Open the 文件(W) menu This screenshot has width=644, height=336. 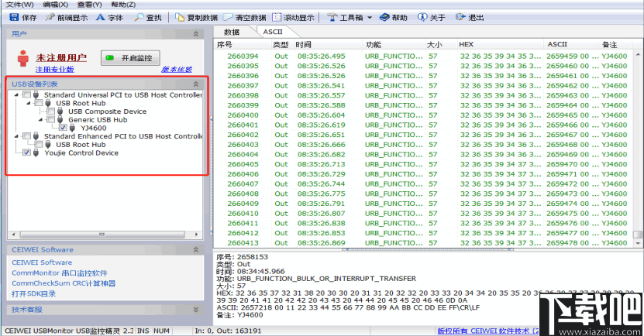point(19,5)
